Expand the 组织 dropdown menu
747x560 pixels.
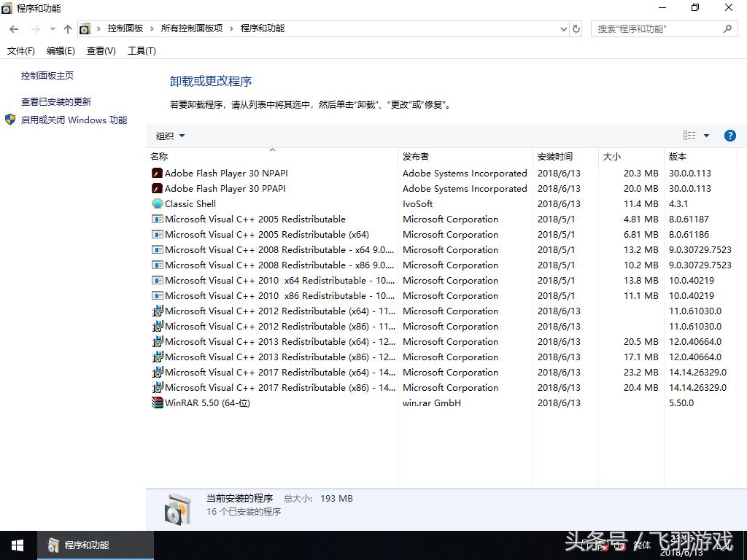tap(171, 136)
